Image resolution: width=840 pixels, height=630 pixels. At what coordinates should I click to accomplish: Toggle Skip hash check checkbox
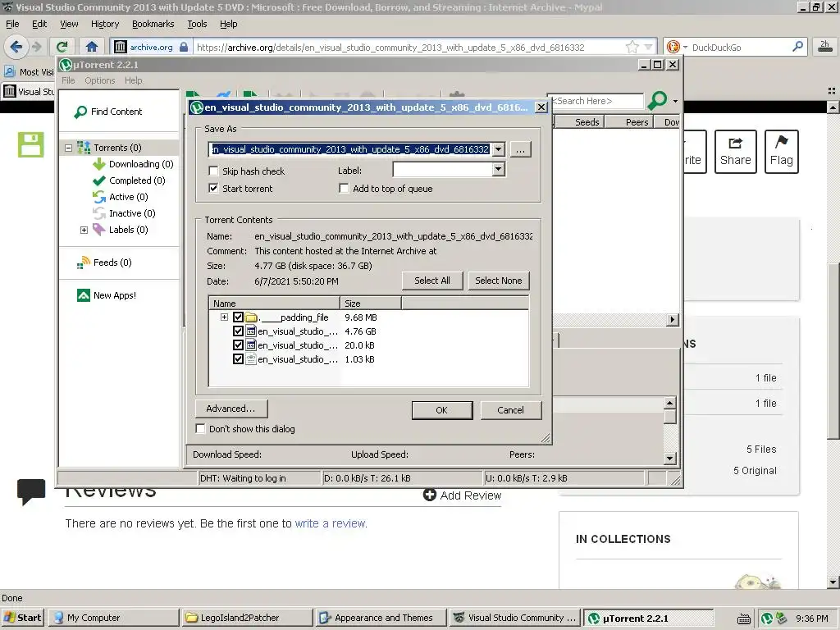pos(214,171)
